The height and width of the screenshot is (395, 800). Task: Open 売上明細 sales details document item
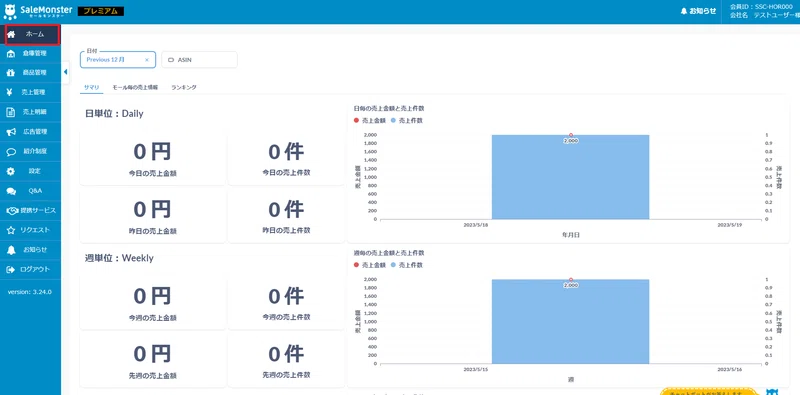[31, 112]
